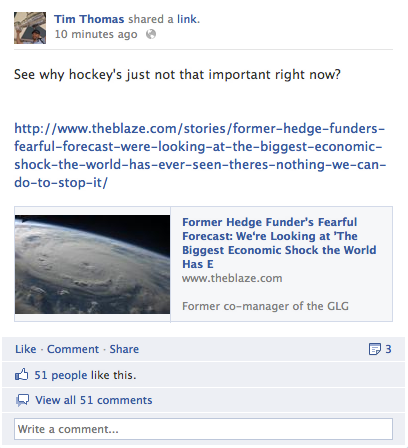Viewport: 408px width, 448px height.
Task: Click the speech bubble comments icon
Action: click(23, 400)
